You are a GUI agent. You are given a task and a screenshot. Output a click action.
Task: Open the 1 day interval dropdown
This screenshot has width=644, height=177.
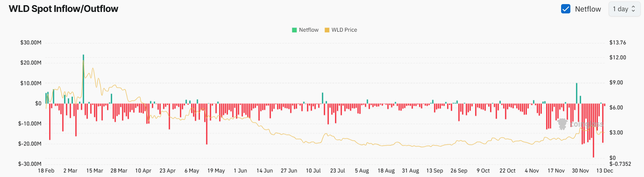click(624, 9)
